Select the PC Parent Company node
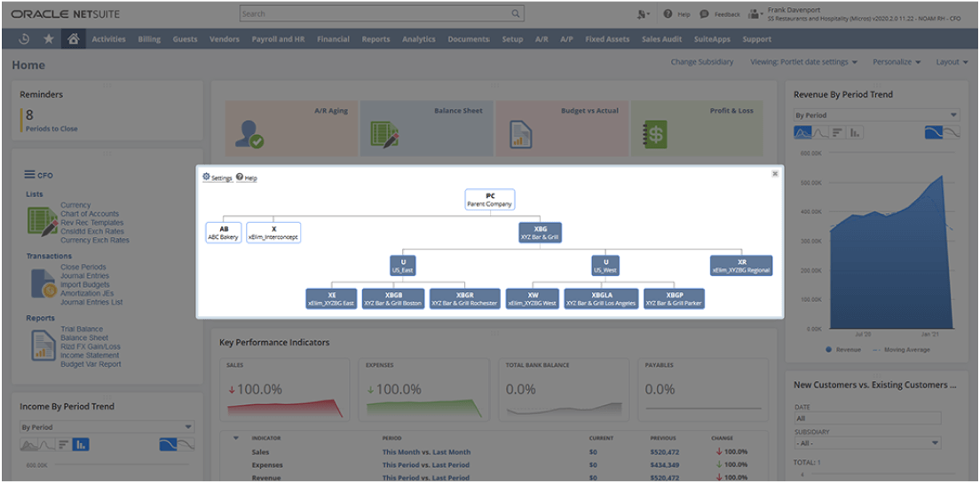 pos(490,199)
